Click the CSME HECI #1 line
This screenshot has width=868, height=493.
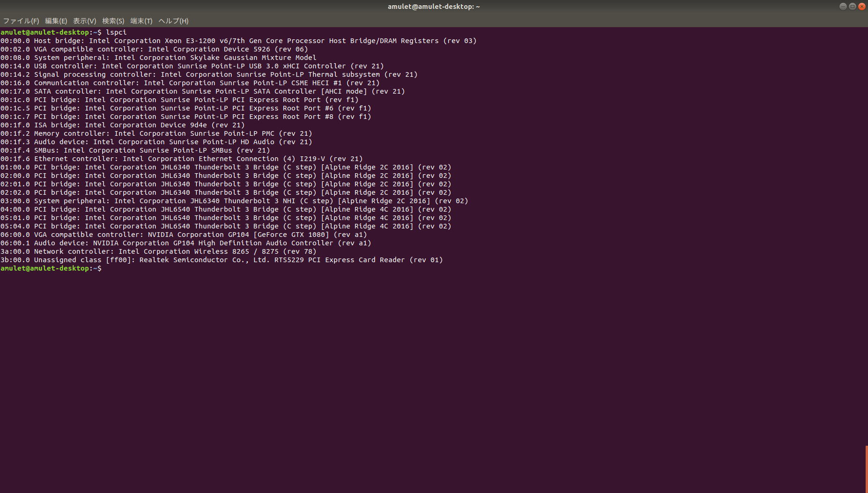190,83
